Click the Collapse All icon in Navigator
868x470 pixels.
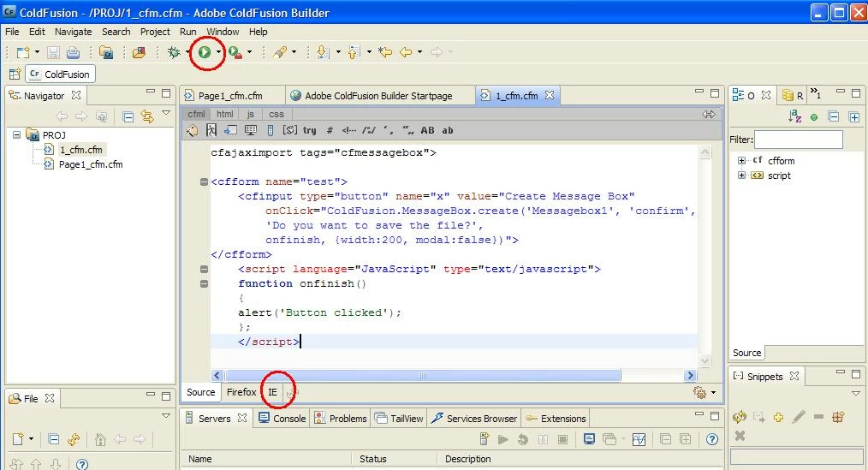[x=128, y=116]
